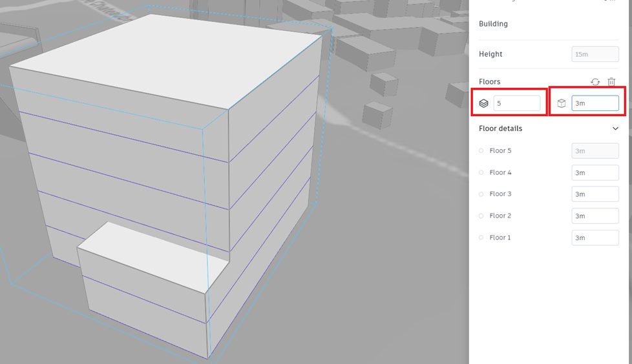The height and width of the screenshot is (364, 632).
Task: Collapse the Floor details section
Action: [x=615, y=128]
